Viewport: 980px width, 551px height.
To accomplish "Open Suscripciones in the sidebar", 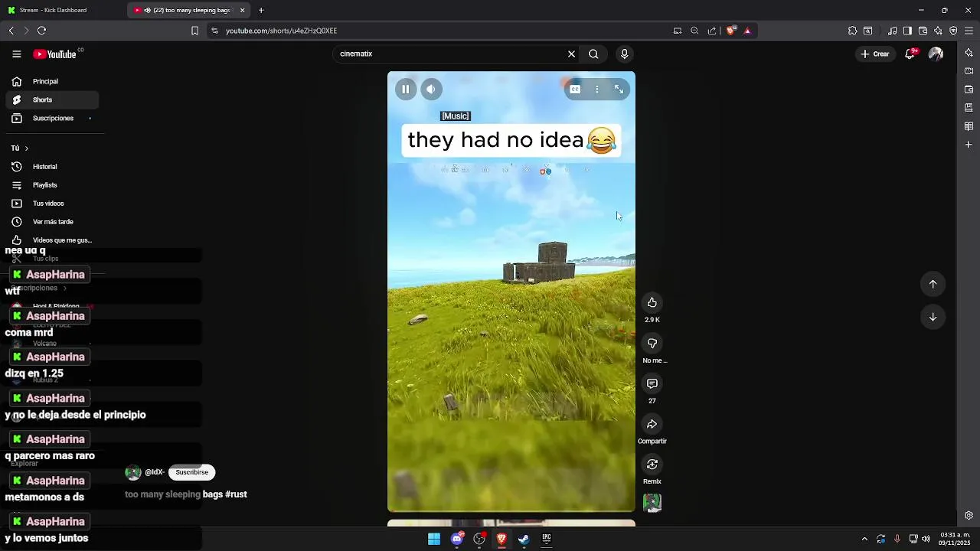I will click(x=52, y=119).
